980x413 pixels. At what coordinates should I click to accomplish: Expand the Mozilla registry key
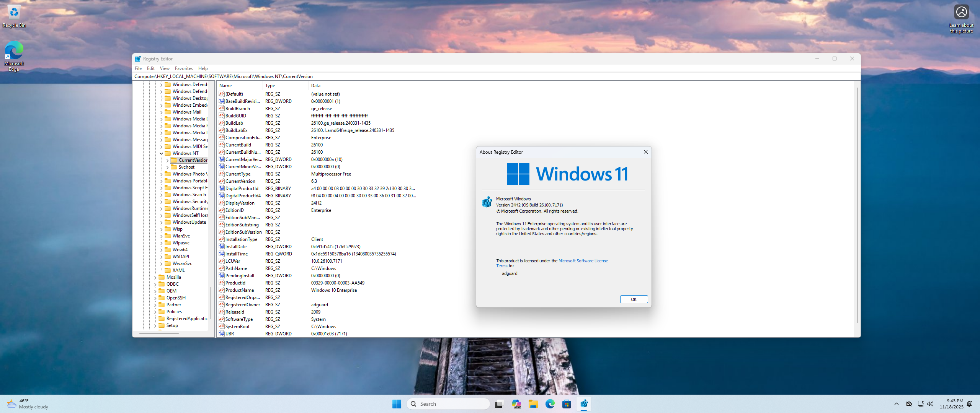pyautogui.click(x=155, y=277)
